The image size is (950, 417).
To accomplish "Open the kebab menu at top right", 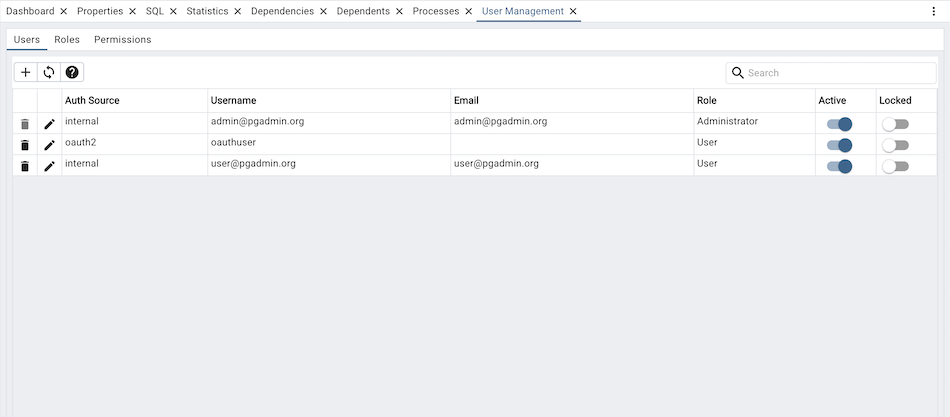I will click(x=934, y=11).
